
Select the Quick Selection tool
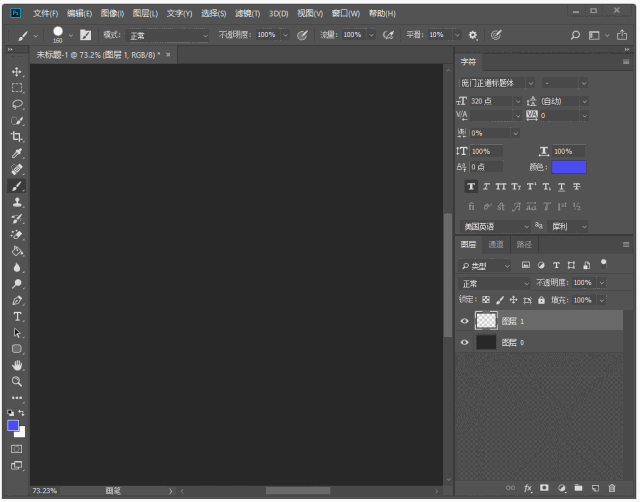17,120
